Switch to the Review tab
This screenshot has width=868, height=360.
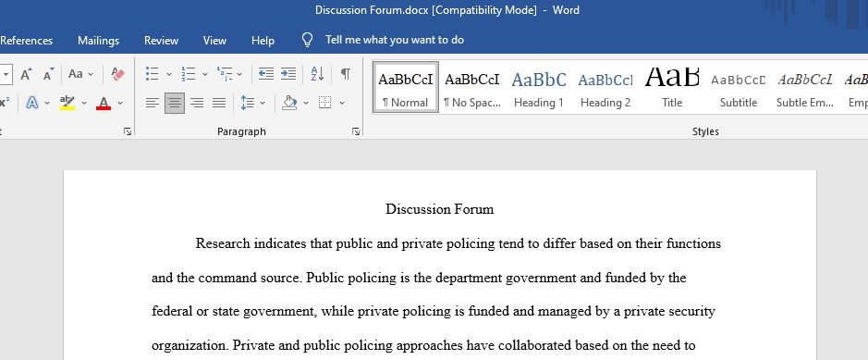161,41
